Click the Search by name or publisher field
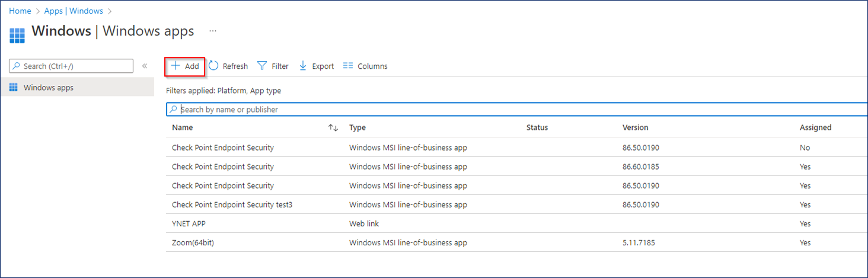Viewport: 868px width, 278px height. coord(516,110)
